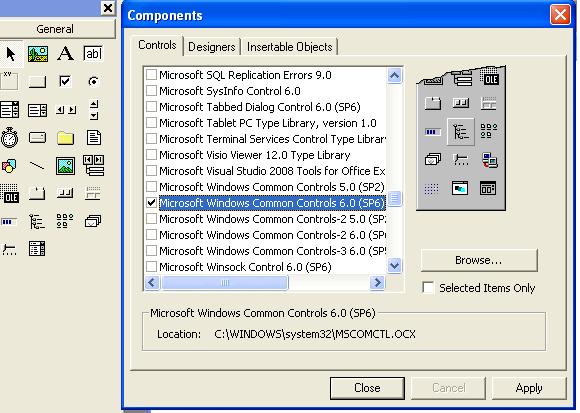Select Microsoft Windows Common Controls-2 6.0 row
This screenshot has height=413, width=580.
pyautogui.click(x=266, y=235)
